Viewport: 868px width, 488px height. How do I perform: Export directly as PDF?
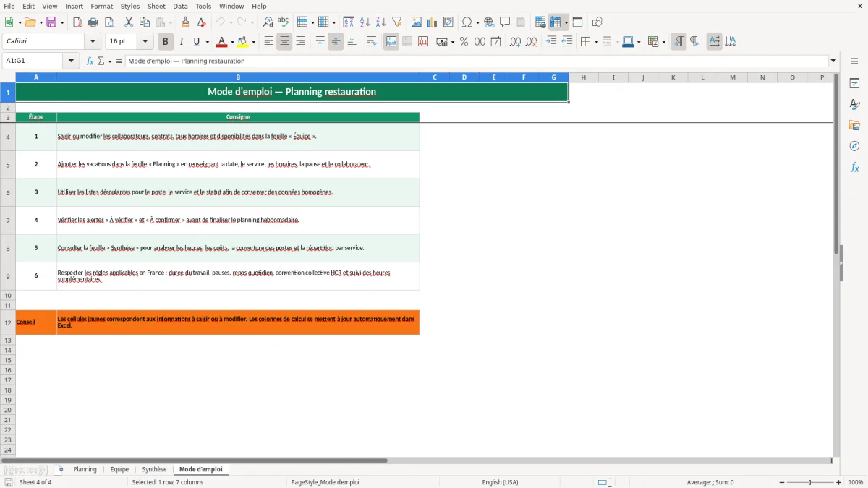click(77, 22)
